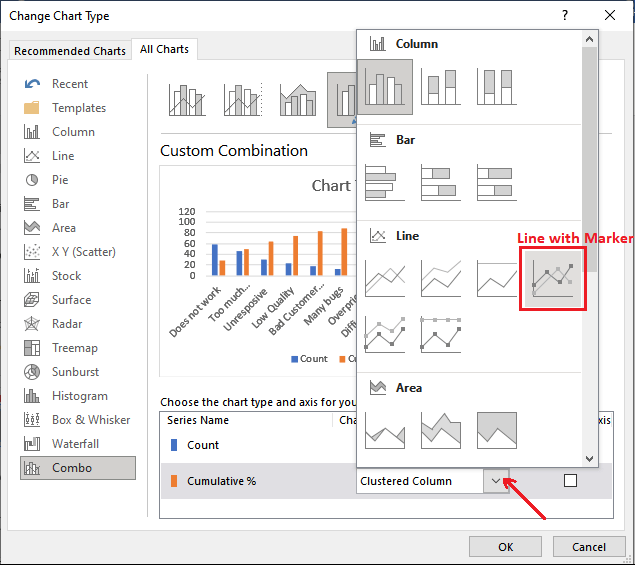The width and height of the screenshot is (635, 565).
Task: Select the Count series row
Action: coord(258,445)
